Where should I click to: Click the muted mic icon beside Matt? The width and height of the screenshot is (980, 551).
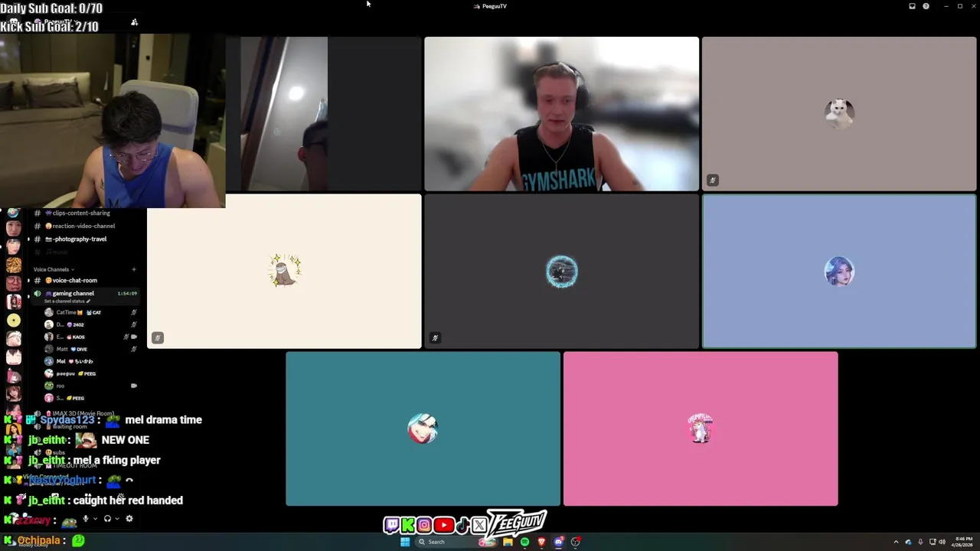[134, 349]
